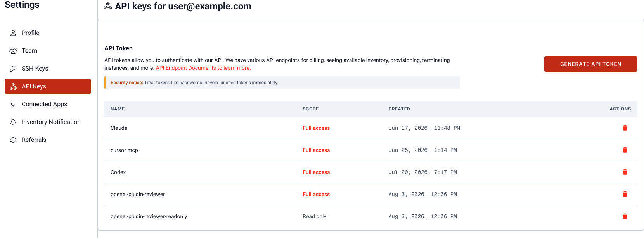The height and width of the screenshot is (238, 644).
Task: Select the API Keys menu item
Action: pos(48,86)
